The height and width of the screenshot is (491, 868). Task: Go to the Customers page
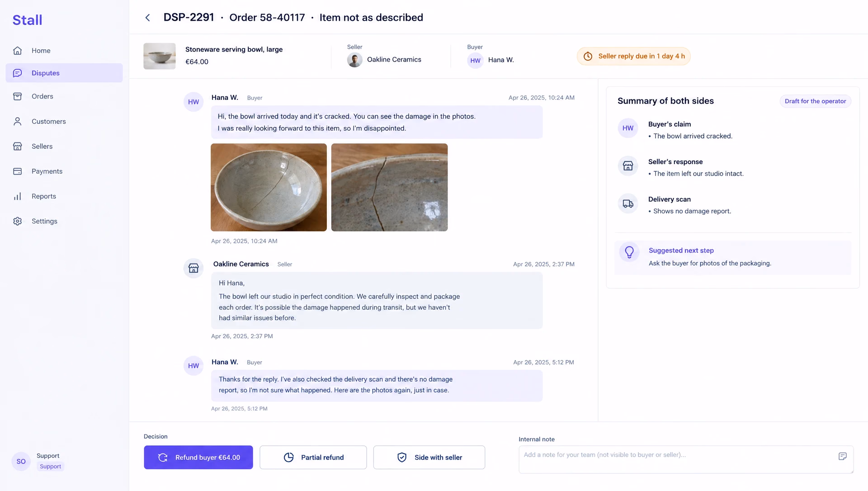coord(64,121)
